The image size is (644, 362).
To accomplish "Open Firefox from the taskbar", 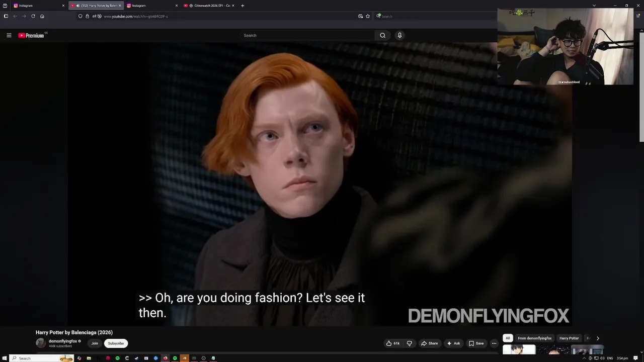I will (165, 358).
